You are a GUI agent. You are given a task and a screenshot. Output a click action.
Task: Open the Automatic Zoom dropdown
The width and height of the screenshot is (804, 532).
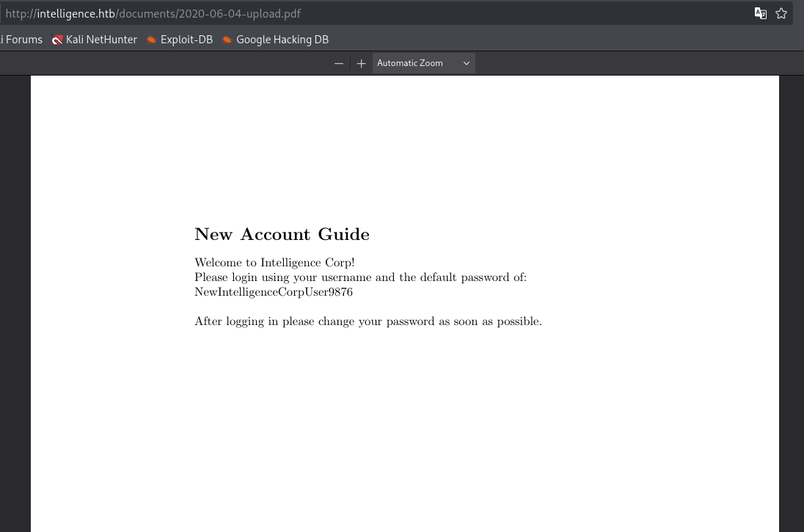point(423,63)
